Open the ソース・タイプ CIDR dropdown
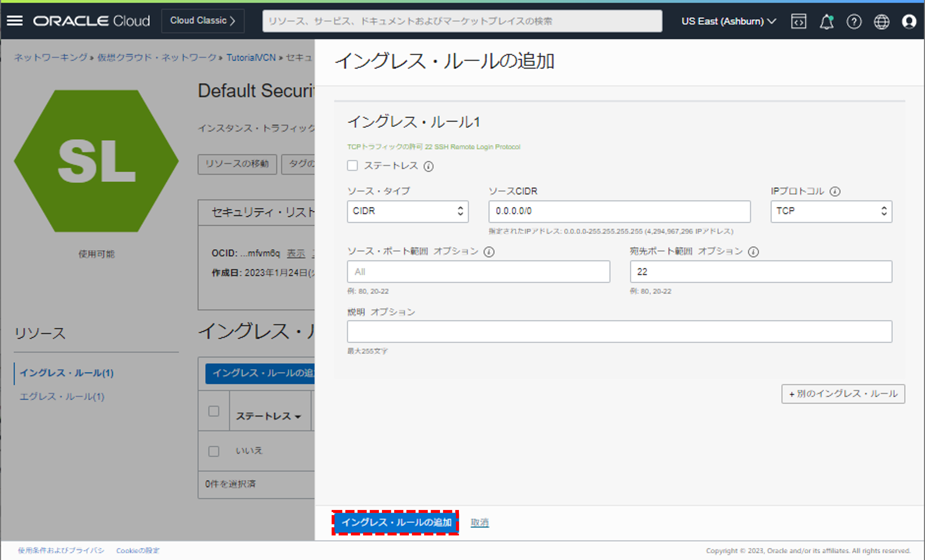Image resolution: width=925 pixels, height=560 pixels. pyautogui.click(x=407, y=211)
